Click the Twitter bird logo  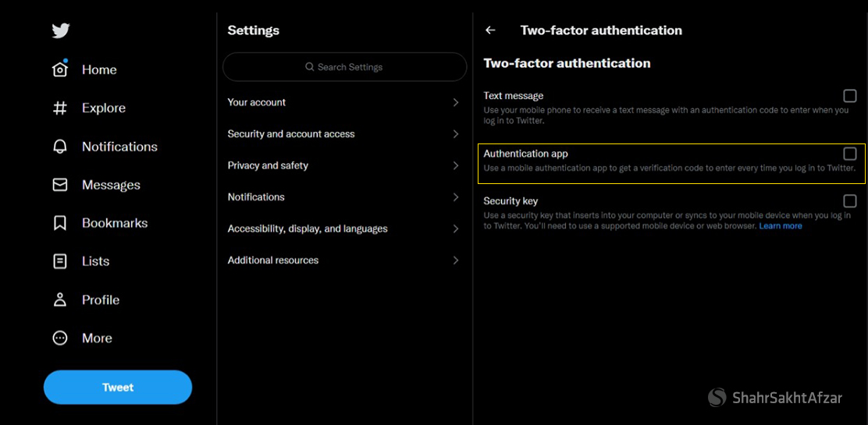tap(61, 30)
